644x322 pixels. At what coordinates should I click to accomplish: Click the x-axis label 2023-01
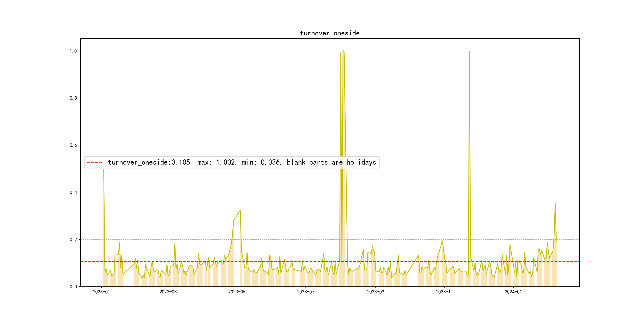tap(101, 292)
